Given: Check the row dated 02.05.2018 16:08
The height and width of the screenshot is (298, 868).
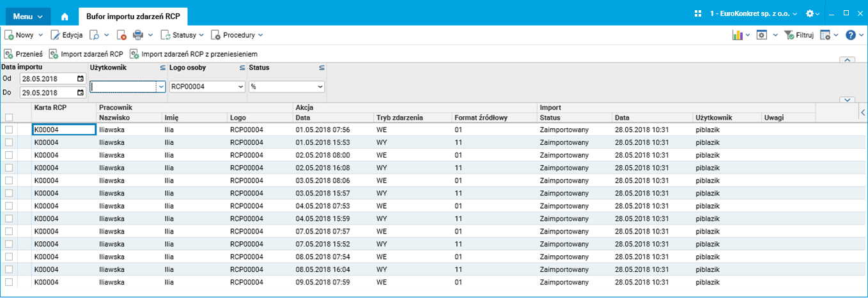Looking at the screenshot, I should tap(9, 168).
